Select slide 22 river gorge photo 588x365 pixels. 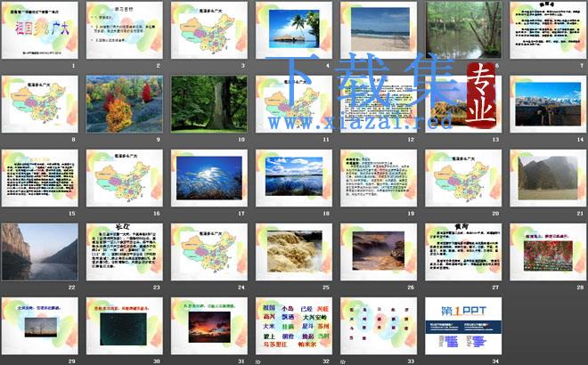pos(40,252)
